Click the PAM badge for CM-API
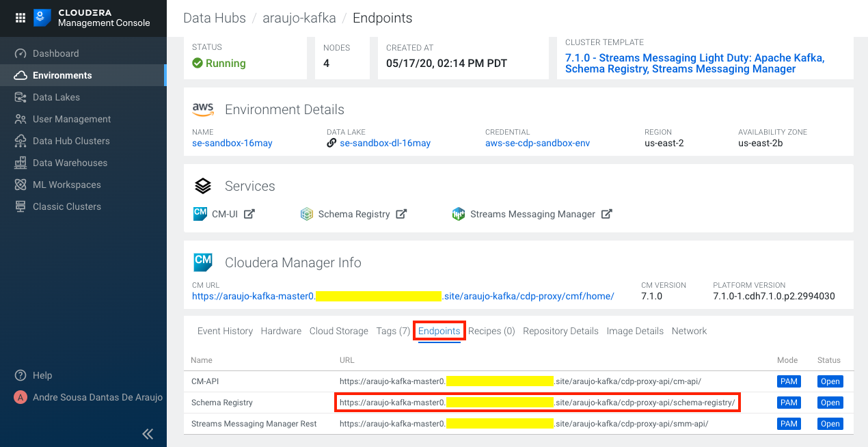 coord(789,381)
